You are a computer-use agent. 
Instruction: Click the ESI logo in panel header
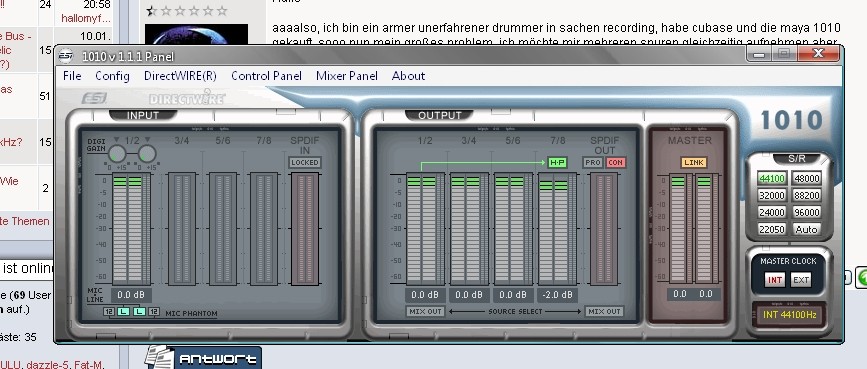(x=94, y=98)
